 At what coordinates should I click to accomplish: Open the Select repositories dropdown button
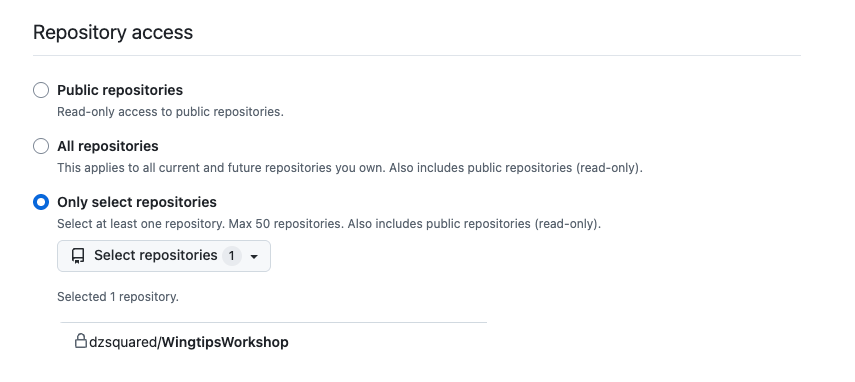pyautogui.click(x=164, y=256)
